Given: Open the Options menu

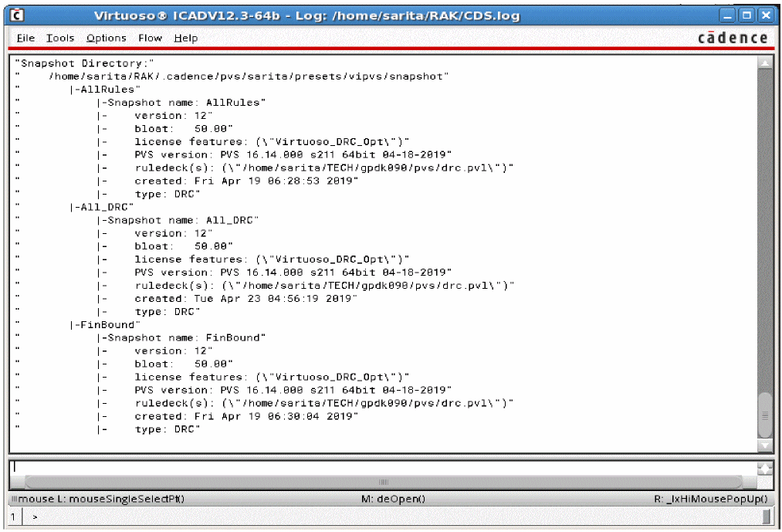Looking at the screenshot, I should (x=107, y=38).
